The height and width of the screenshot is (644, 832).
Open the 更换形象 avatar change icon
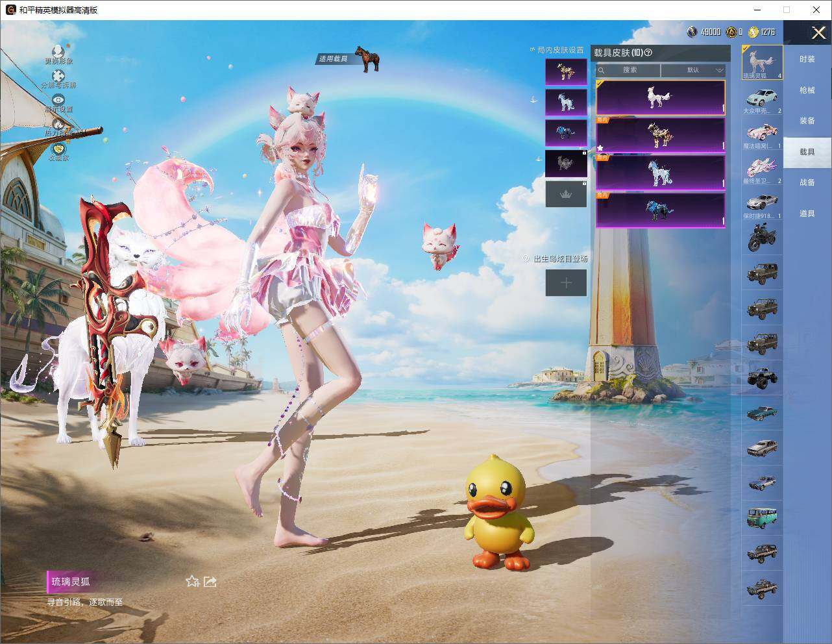(58, 51)
